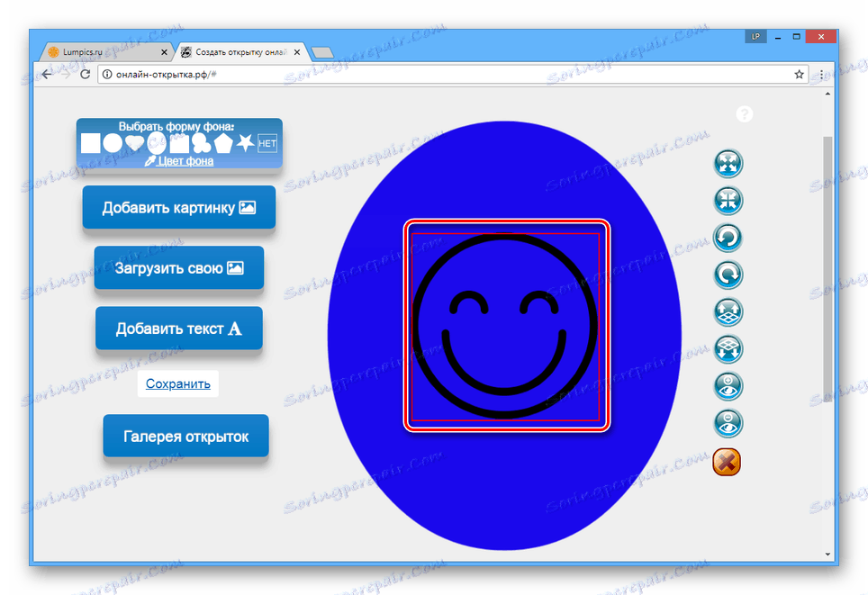Choose the three-circles cloud background shape

click(201, 143)
